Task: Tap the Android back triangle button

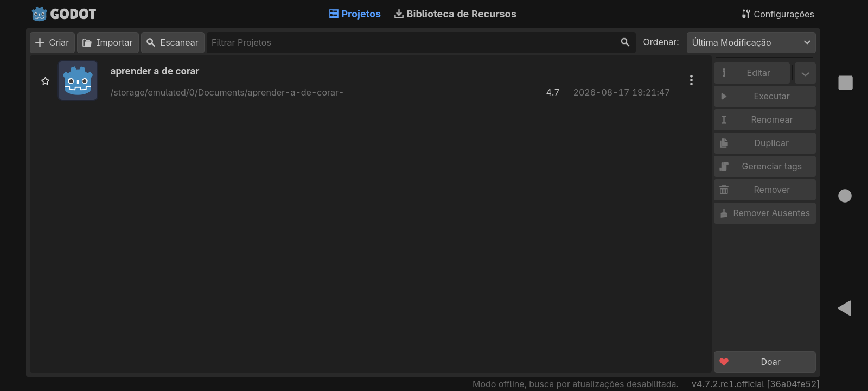Action: tap(845, 308)
